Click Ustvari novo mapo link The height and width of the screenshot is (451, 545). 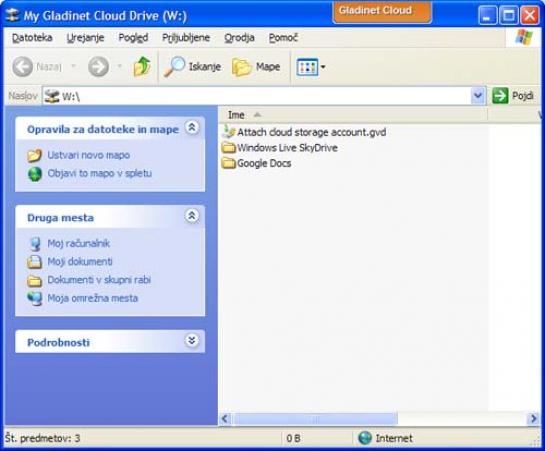coord(89,155)
